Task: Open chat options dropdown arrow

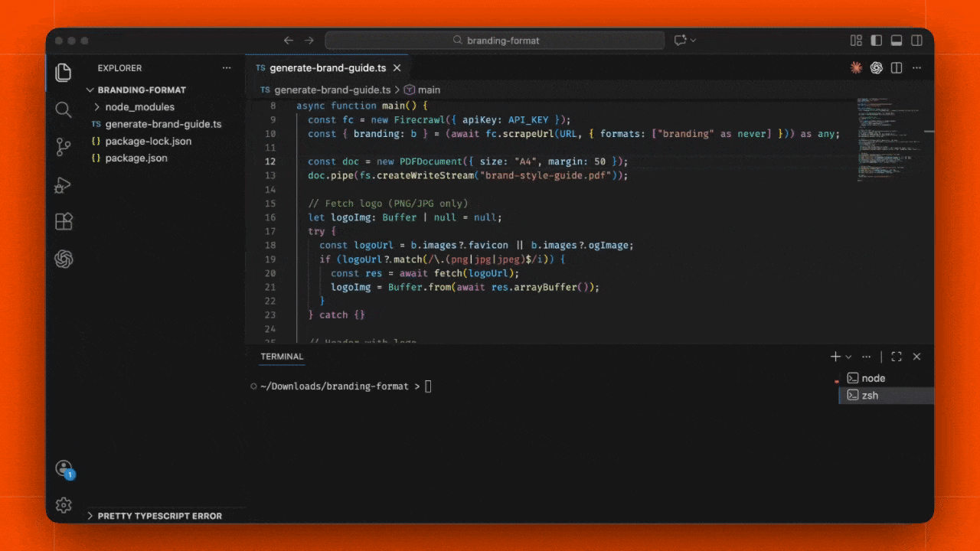Action: [x=694, y=41]
